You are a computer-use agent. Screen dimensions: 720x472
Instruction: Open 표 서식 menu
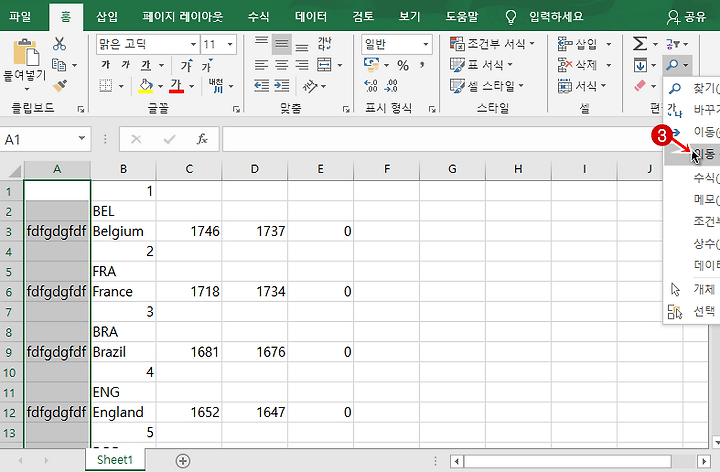click(481, 65)
